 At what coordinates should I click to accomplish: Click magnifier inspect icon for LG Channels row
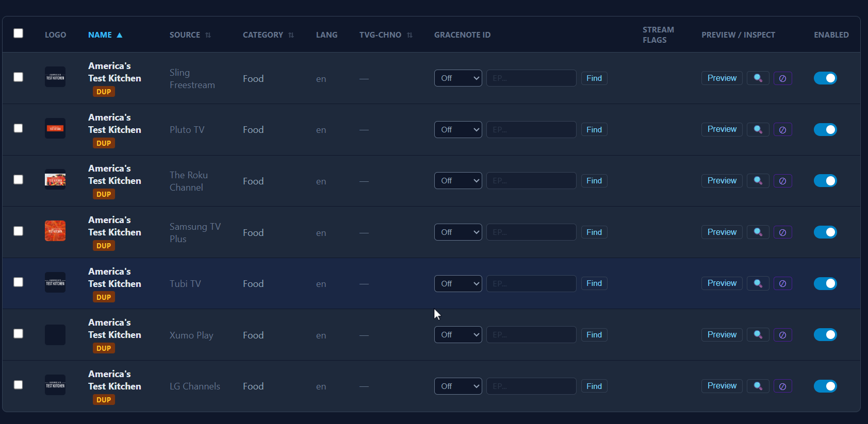[x=758, y=386]
